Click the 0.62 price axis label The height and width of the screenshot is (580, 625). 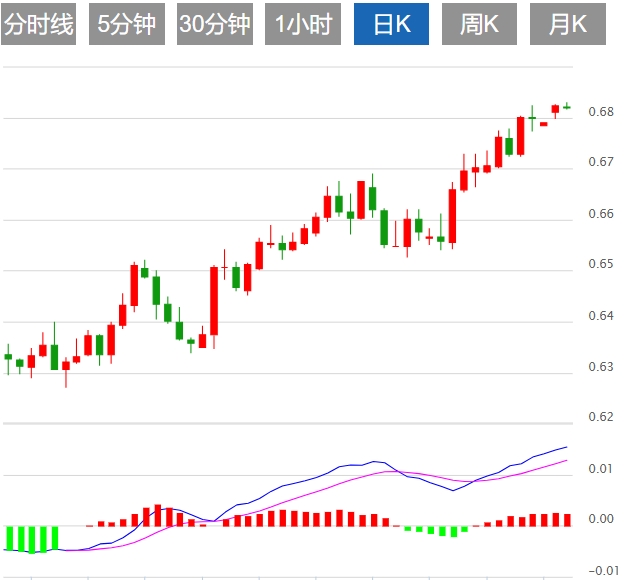[x=601, y=417]
